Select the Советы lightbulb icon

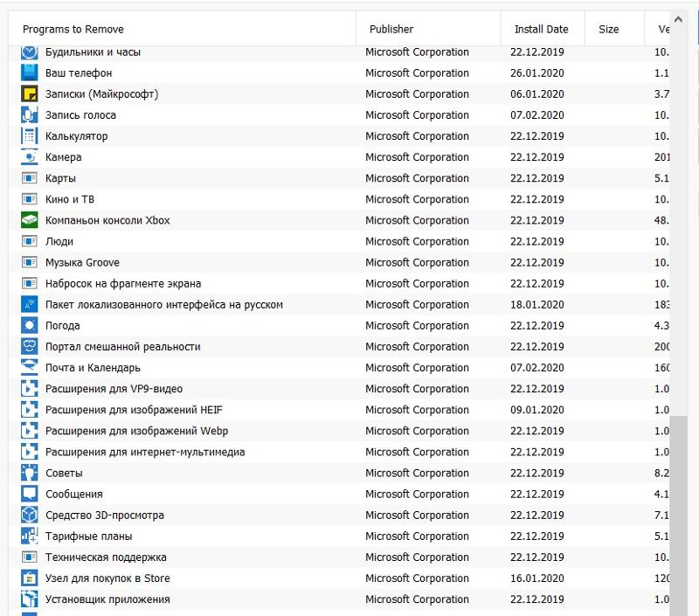point(29,473)
